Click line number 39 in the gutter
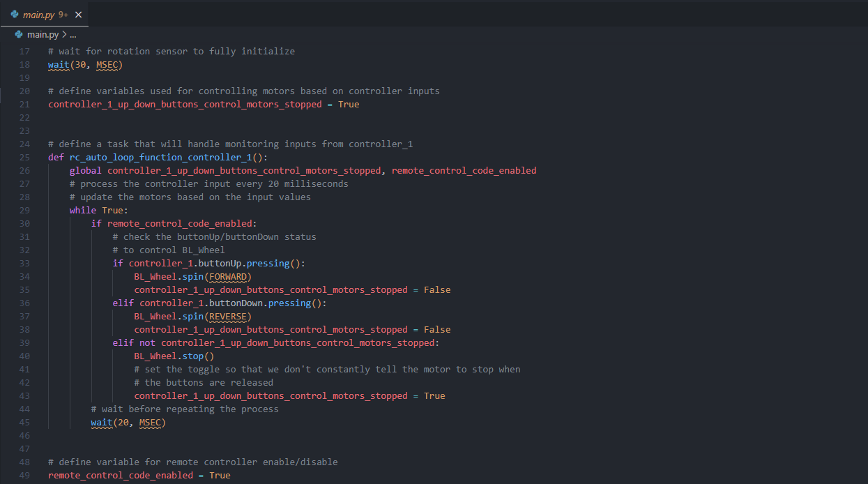868x484 pixels. click(24, 343)
